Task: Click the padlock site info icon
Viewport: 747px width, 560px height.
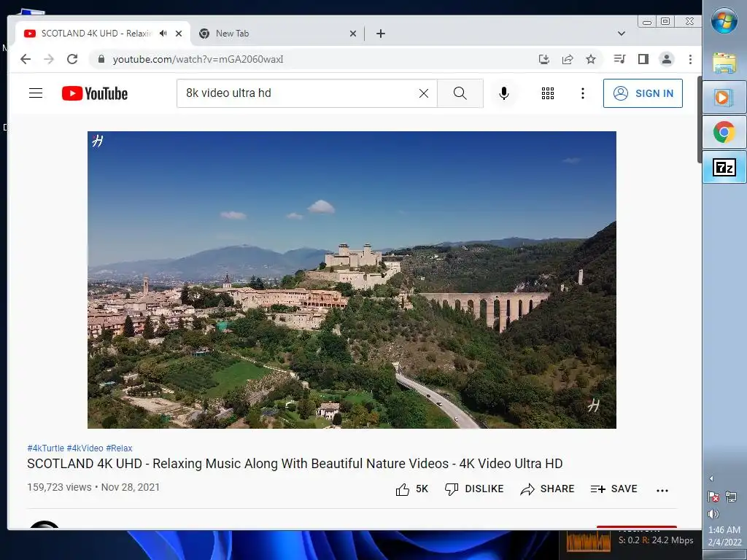Action: (x=101, y=59)
